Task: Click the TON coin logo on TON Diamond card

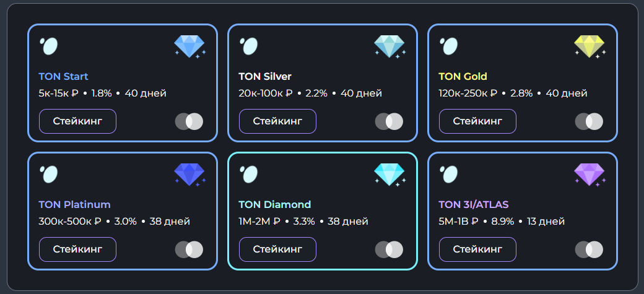Action: pyautogui.click(x=249, y=174)
